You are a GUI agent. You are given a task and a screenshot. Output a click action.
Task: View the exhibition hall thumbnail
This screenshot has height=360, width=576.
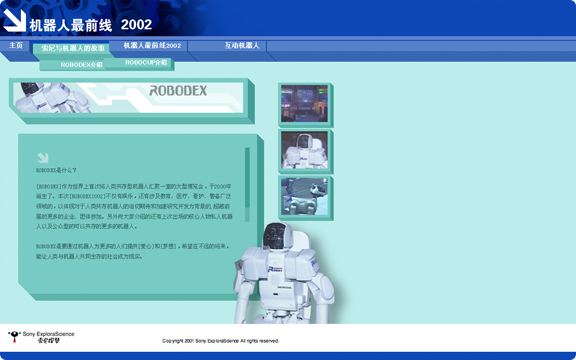click(305, 104)
